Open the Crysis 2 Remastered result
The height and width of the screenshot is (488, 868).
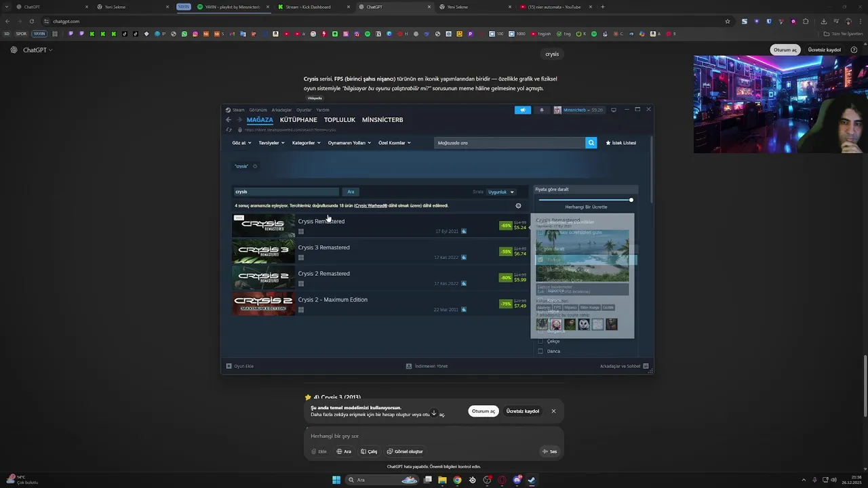tap(380, 278)
